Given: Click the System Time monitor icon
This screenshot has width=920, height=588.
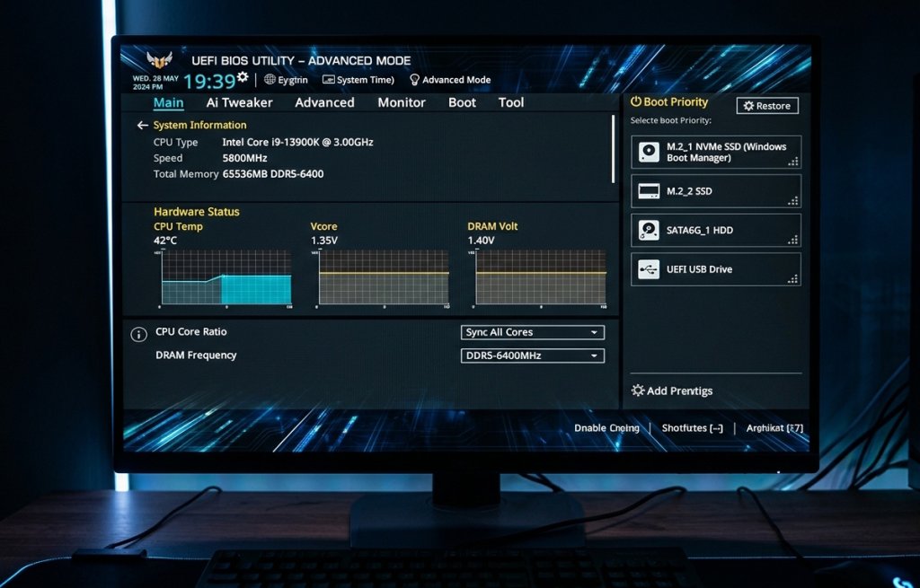Looking at the screenshot, I should tap(329, 79).
